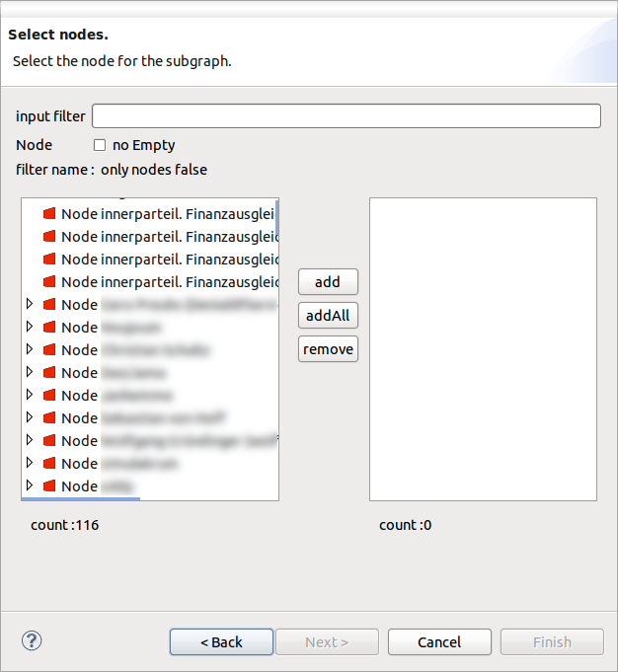Click red icon of bottom-most Node row
The width and height of the screenshot is (618, 672).
pos(49,485)
